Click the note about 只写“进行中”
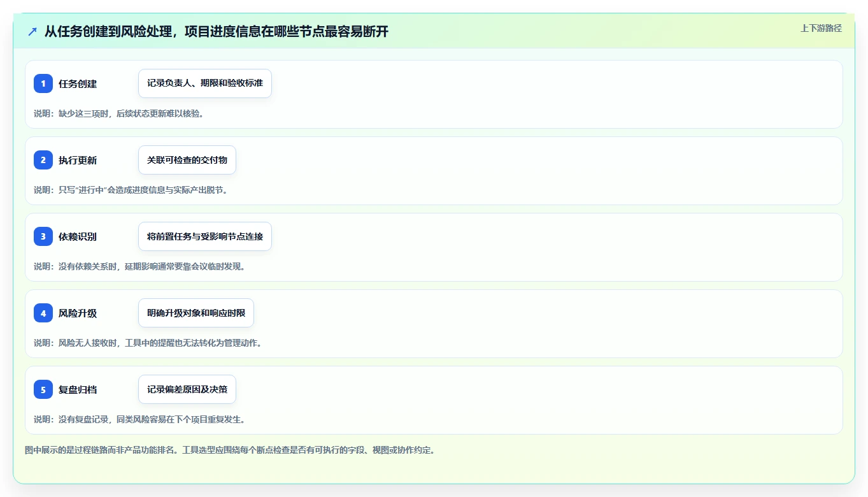Viewport: 868px width, 497px height. point(131,190)
